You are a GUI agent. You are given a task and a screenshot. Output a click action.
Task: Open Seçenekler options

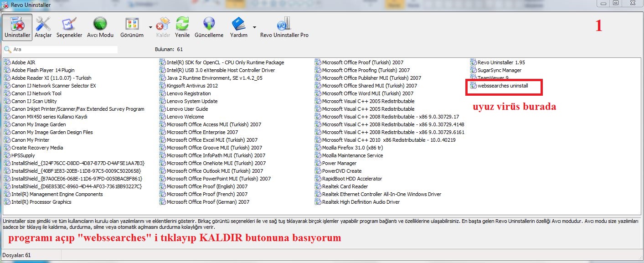coord(69,27)
